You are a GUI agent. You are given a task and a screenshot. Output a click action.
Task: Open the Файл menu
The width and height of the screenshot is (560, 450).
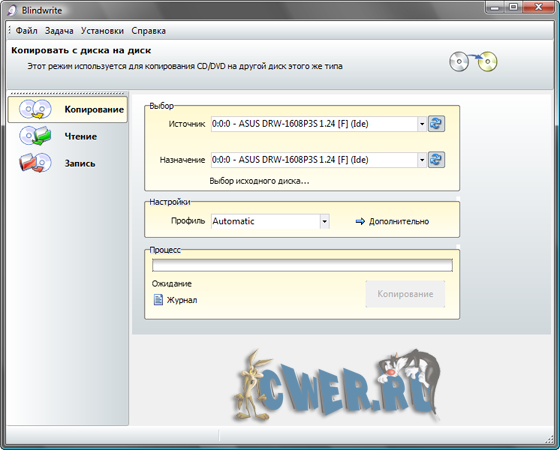[26, 31]
